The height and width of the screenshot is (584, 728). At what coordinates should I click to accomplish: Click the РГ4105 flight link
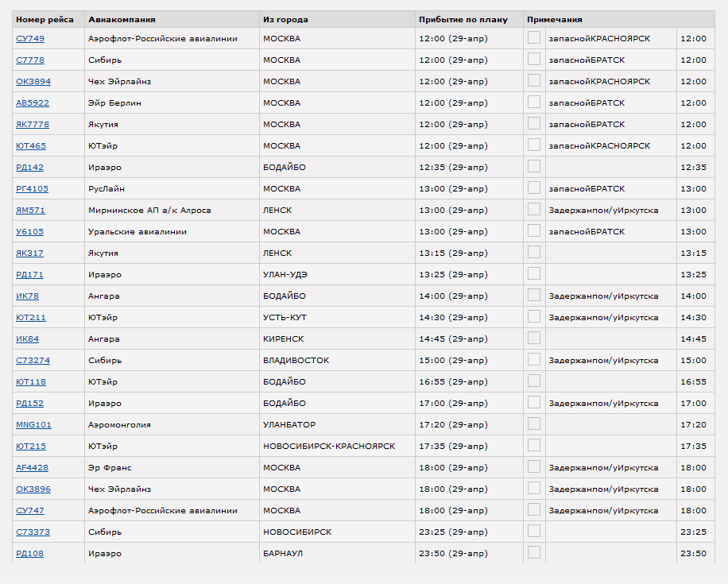(x=32, y=188)
